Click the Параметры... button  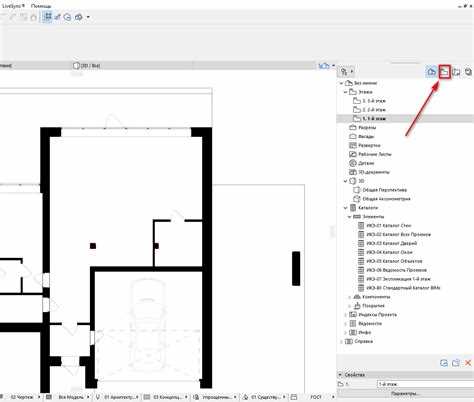pos(405,394)
